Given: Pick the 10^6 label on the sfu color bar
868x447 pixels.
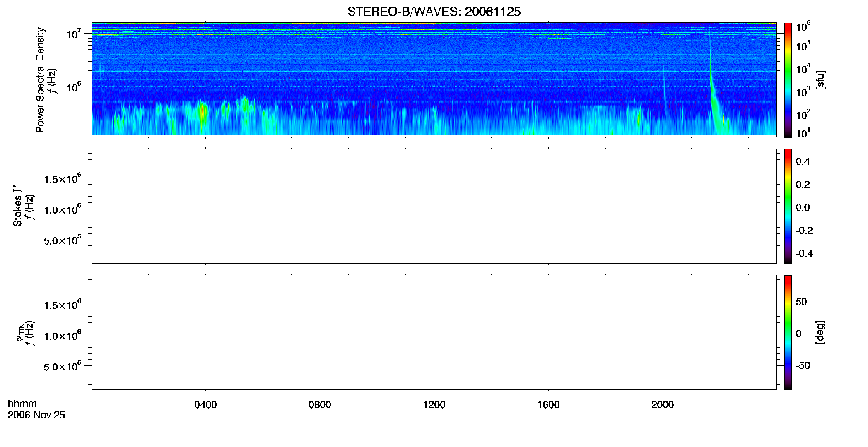Looking at the screenshot, I should click(803, 27).
